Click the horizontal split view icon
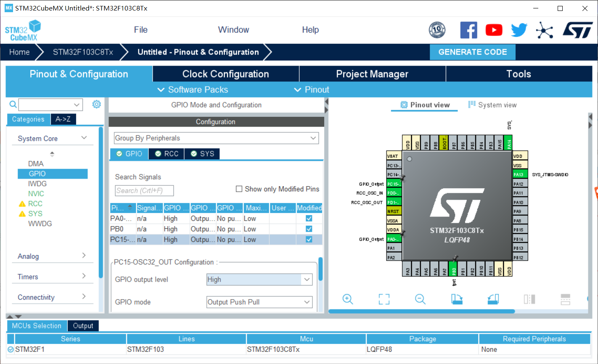Image resolution: width=598 pixels, height=364 pixels. (566, 299)
